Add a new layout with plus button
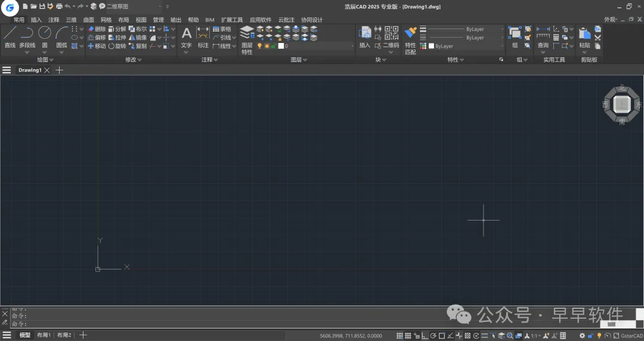 point(83,335)
